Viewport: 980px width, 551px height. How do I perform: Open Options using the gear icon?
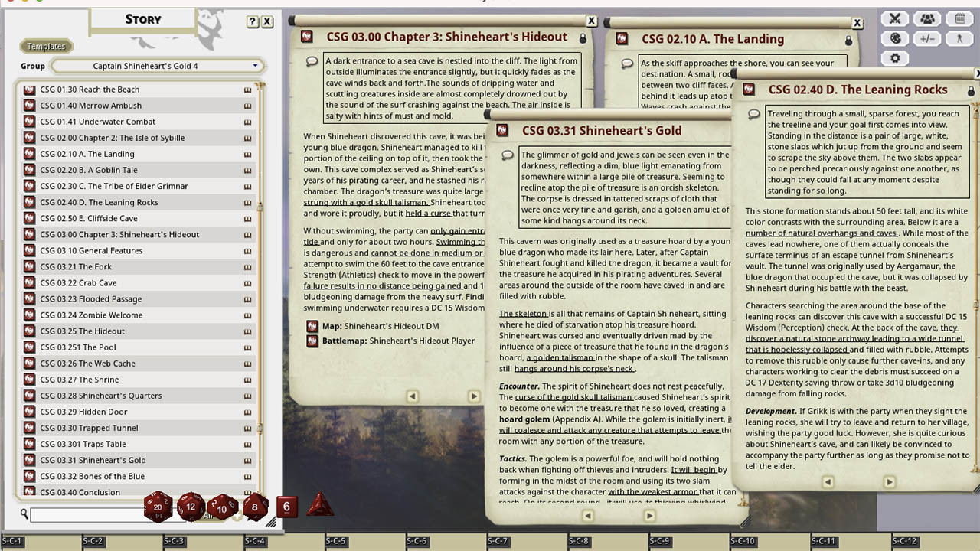tap(894, 57)
